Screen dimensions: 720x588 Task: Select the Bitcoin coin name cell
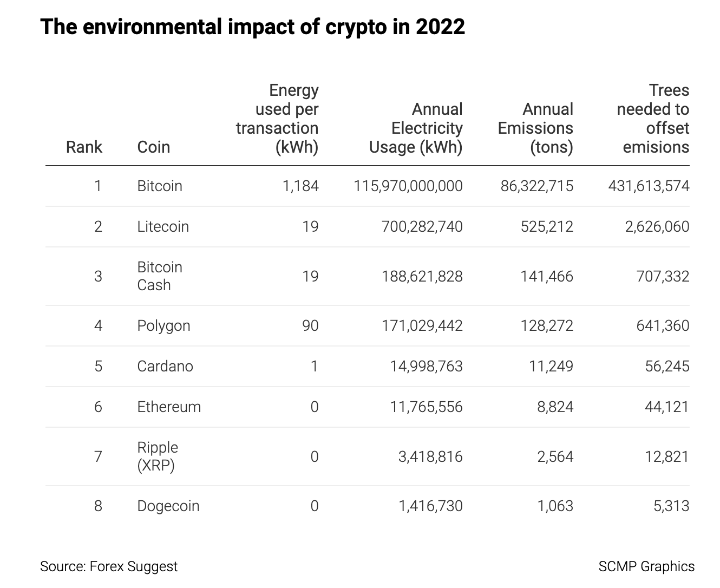point(160,186)
